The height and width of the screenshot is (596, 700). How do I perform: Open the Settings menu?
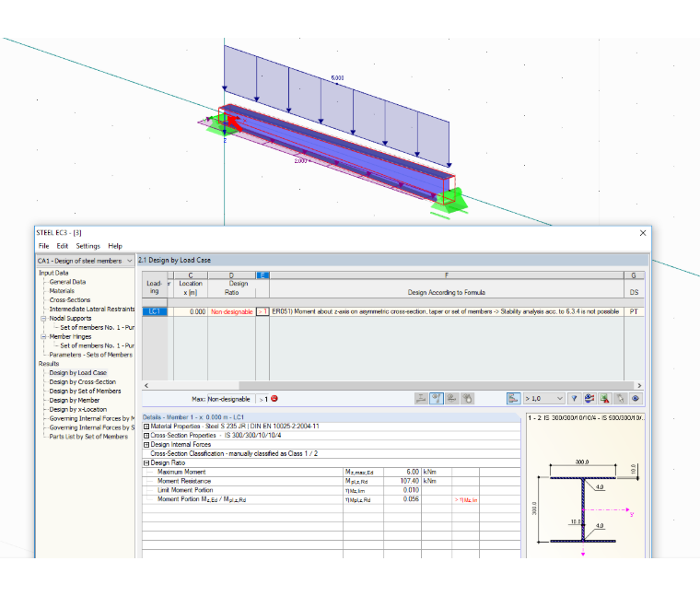click(87, 246)
